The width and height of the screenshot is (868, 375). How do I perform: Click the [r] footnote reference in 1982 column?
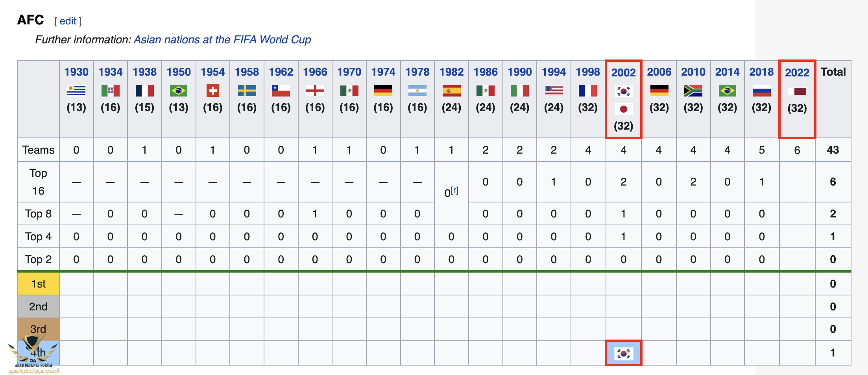[454, 190]
